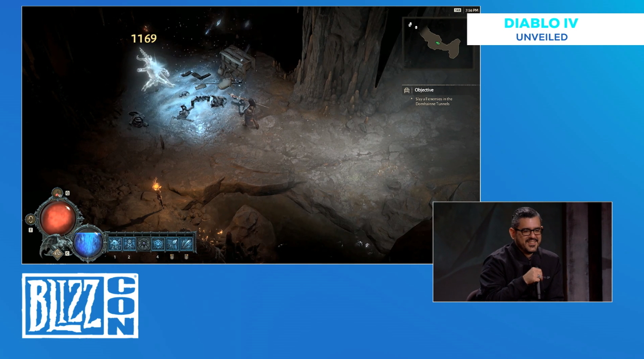The image size is (644, 359).
Task: Activate the crossed-swords frost skill in slot 2
Action: 129,244
